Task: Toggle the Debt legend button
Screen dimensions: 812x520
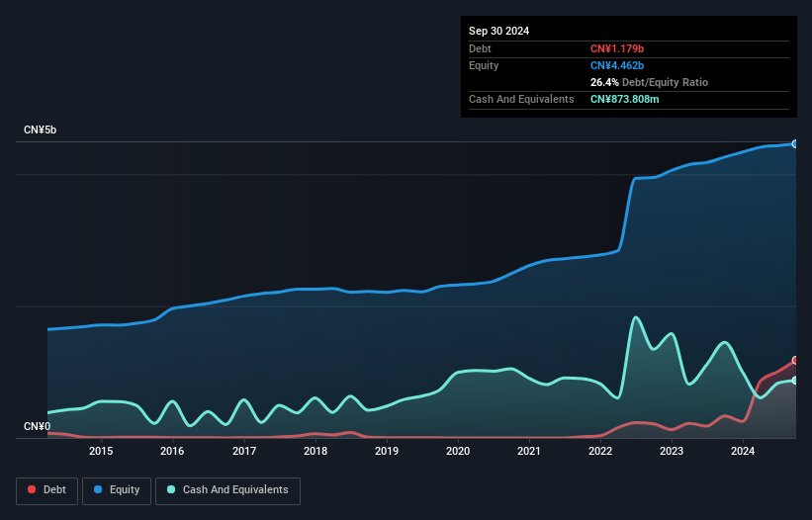Action: click(x=46, y=489)
